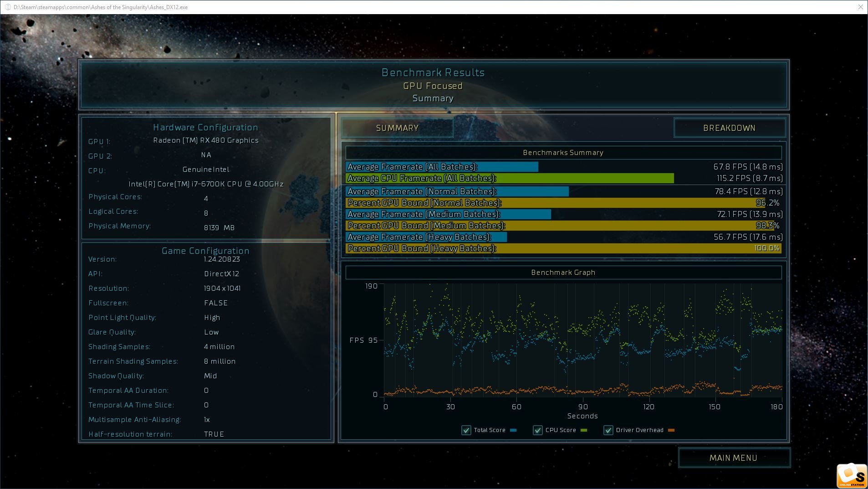The height and width of the screenshot is (489, 868).
Task: Open the BREAKDOWN tab
Action: coord(729,128)
